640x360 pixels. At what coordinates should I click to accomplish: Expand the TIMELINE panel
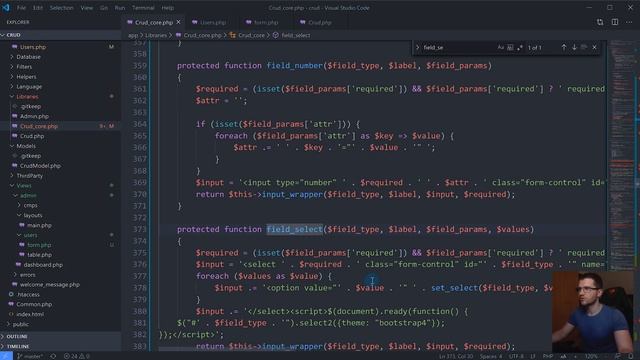(x=60, y=346)
